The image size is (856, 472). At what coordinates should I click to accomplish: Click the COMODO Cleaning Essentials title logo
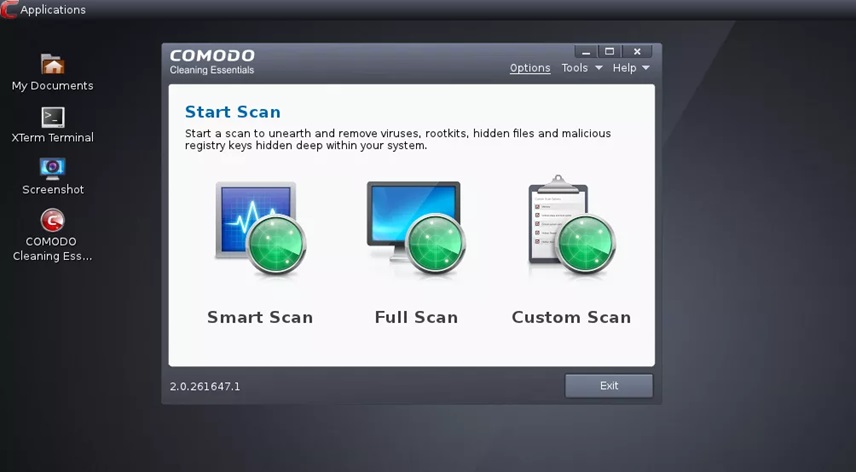tap(212, 62)
